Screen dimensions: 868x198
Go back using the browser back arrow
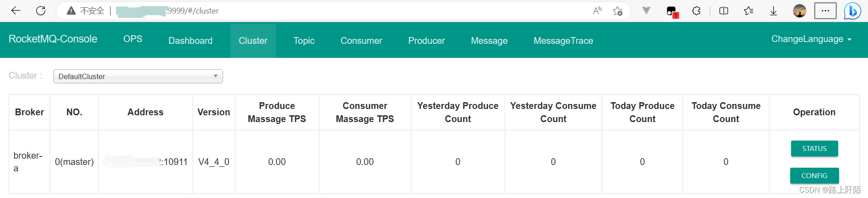pyautogui.click(x=16, y=11)
